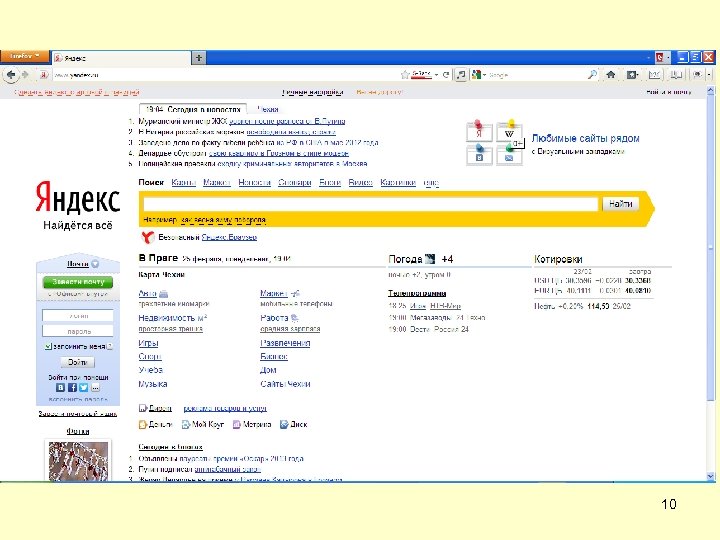The image size is (720, 540).
Task: Open the Картинки search tab
Action: coord(398,183)
